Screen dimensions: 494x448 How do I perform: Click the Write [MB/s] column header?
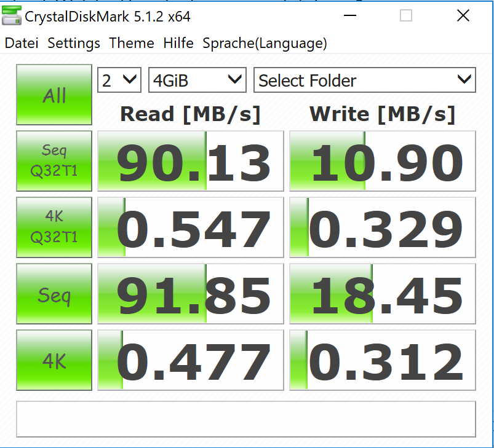[382, 114]
